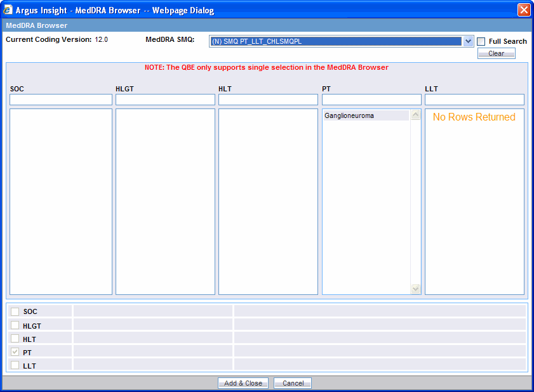Viewport: 534px width, 392px height.
Task: Check the HLT checkbox at bottom
Action: click(15, 338)
